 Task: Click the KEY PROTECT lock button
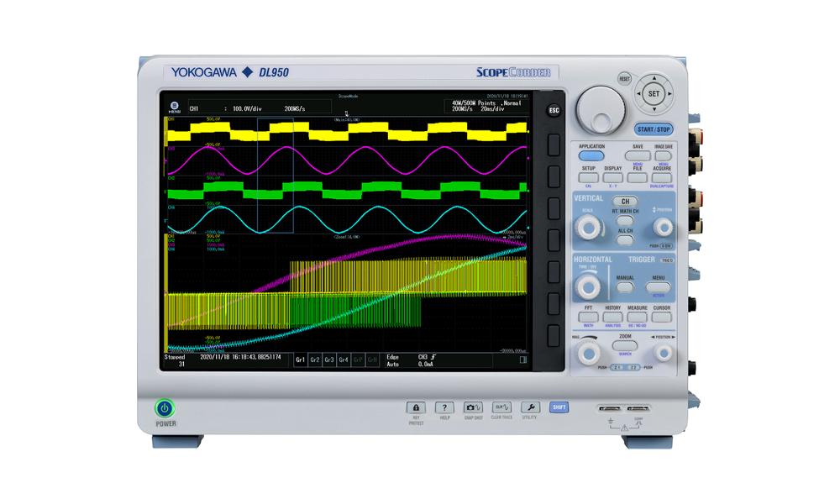[x=416, y=407]
